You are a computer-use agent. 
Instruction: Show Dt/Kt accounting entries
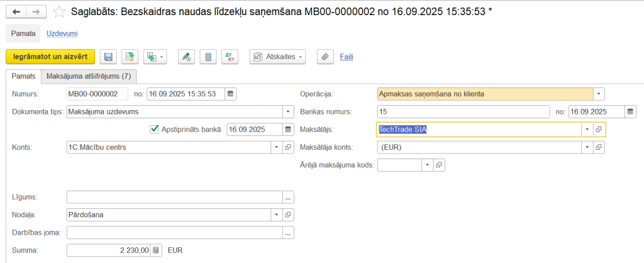[230, 57]
